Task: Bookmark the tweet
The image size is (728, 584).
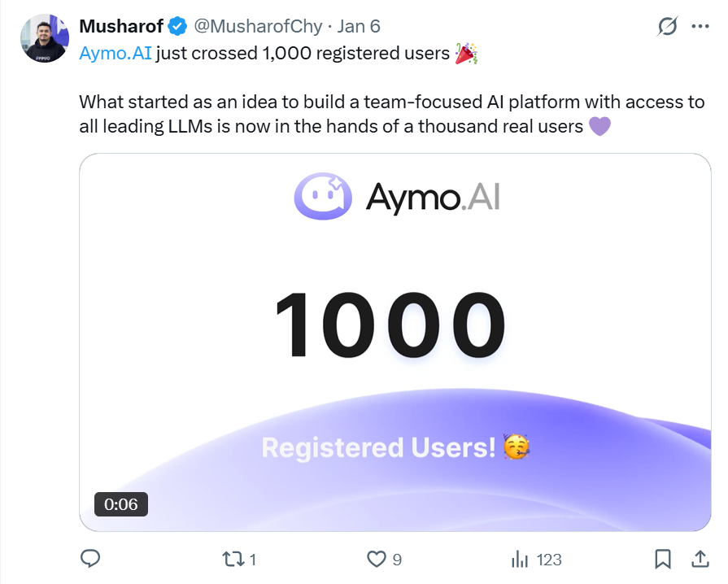Action: point(664,559)
